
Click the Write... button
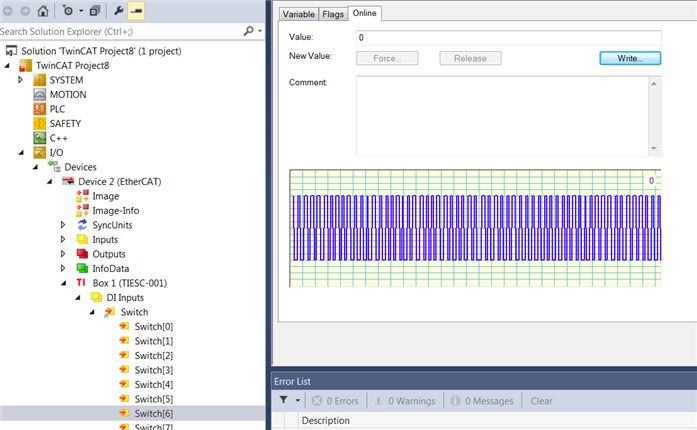click(630, 58)
